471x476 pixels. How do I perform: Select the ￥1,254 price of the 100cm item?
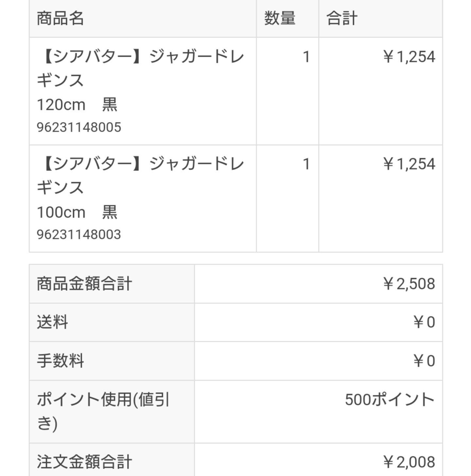point(409,164)
